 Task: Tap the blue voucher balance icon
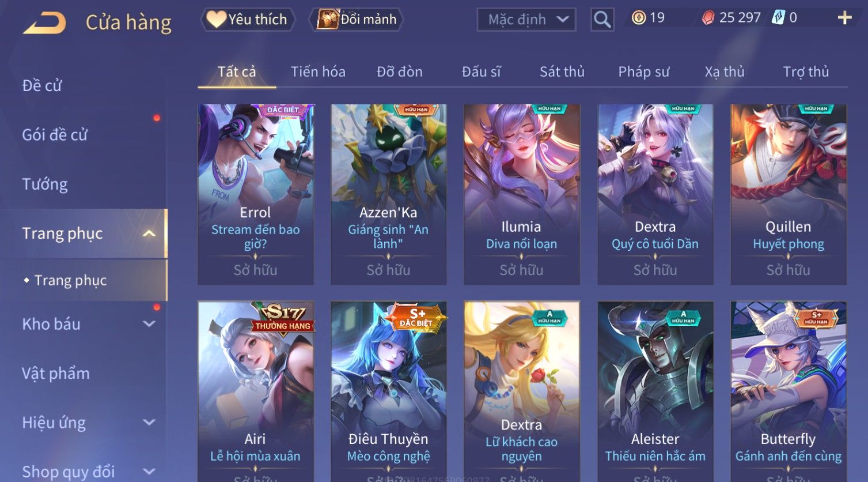[778, 18]
